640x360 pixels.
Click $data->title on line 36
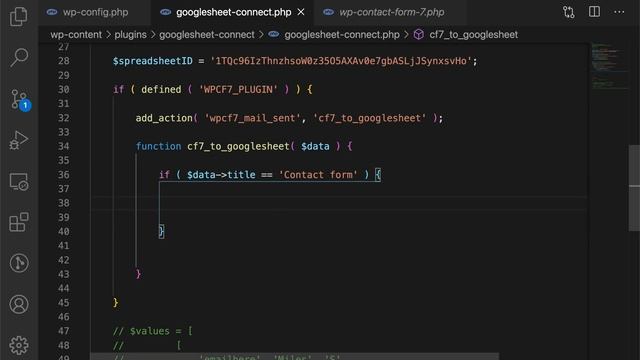(221, 175)
